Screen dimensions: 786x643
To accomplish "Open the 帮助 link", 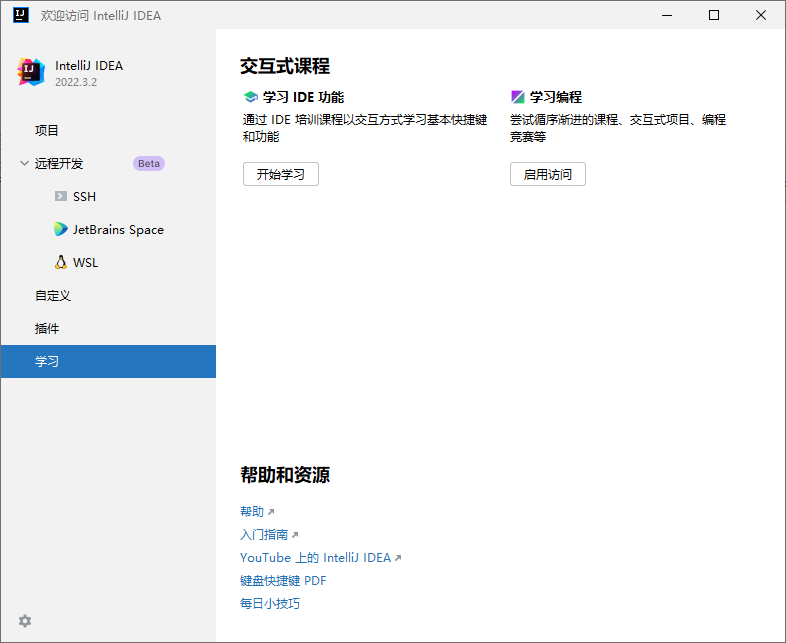I will click(252, 512).
